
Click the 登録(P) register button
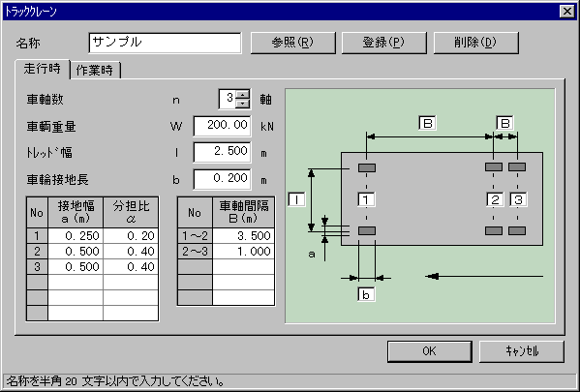(384, 43)
